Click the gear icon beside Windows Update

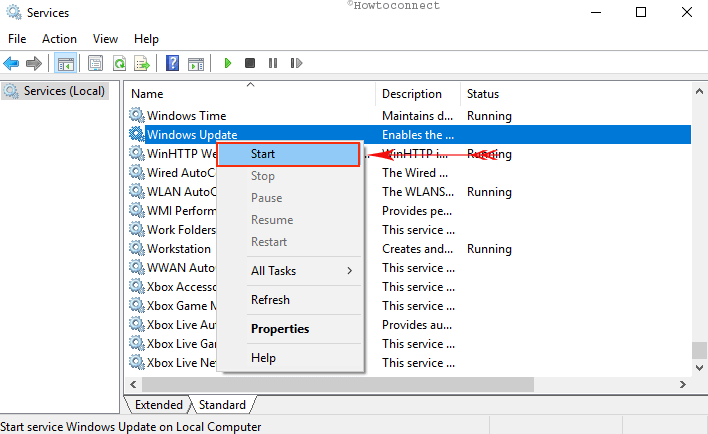pos(136,134)
